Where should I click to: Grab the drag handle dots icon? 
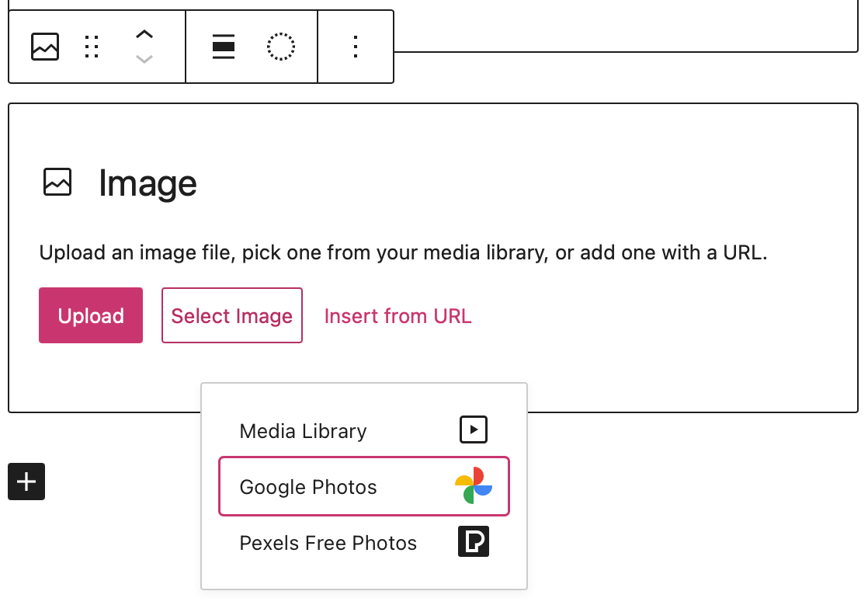click(x=92, y=47)
